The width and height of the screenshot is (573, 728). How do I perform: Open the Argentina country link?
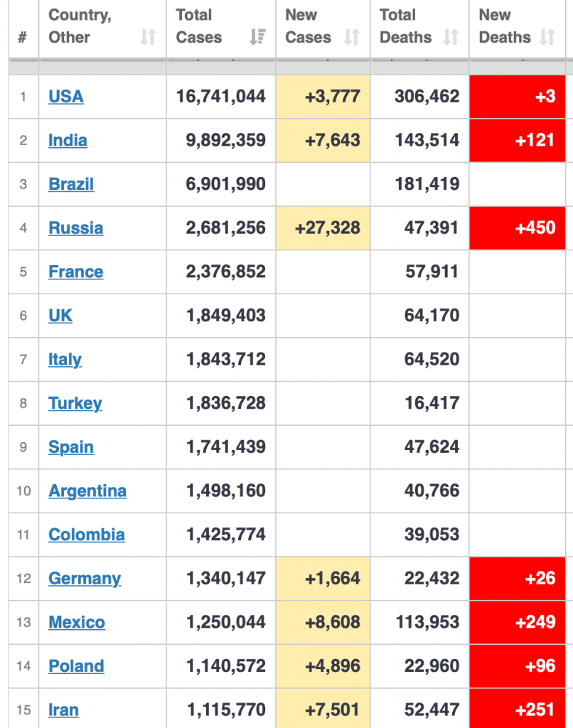(x=87, y=491)
